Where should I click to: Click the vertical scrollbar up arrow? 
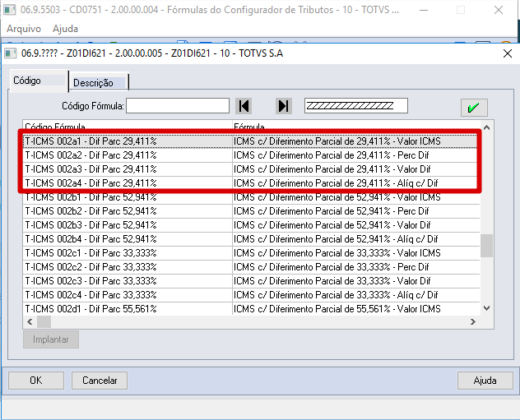pyautogui.click(x=486, y=127)
